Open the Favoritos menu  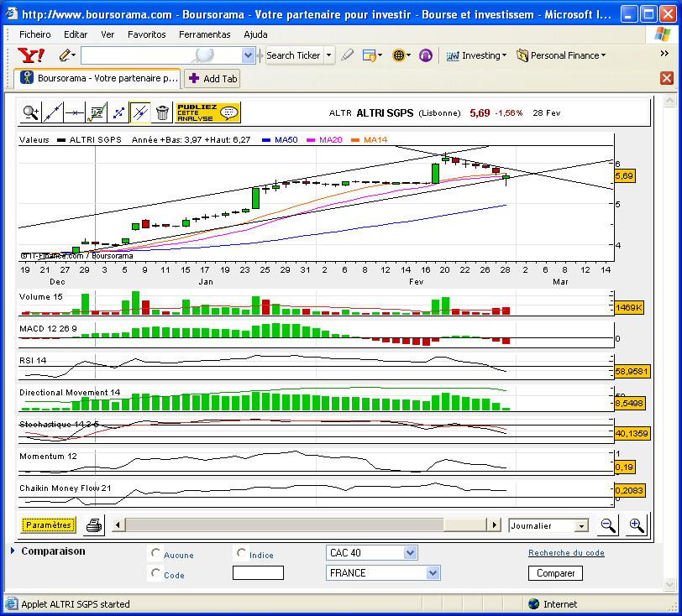(147, 34)
